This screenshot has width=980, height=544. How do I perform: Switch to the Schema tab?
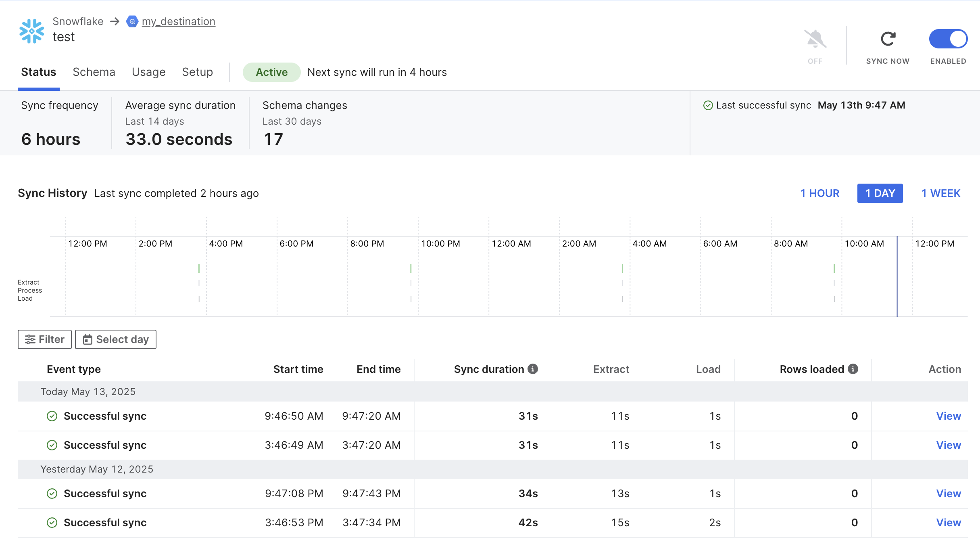(x=94, y=72)
